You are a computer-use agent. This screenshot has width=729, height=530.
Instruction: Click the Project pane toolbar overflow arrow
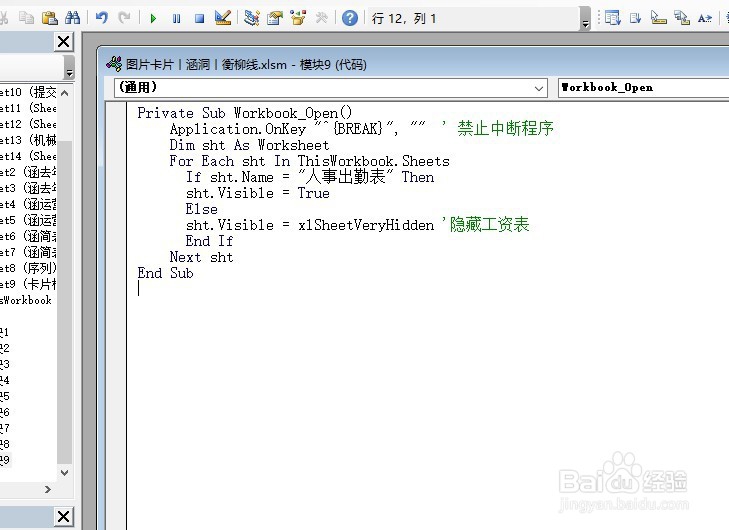click(x=69, y=68)
